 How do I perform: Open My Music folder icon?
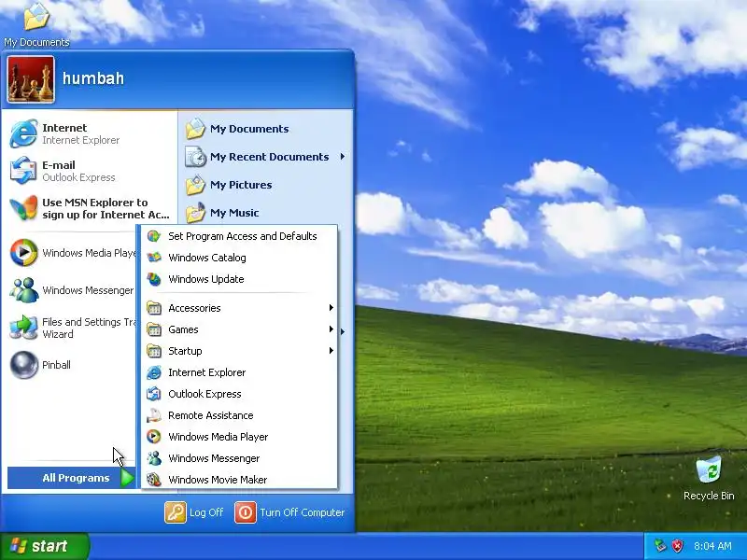coord(195,213)
